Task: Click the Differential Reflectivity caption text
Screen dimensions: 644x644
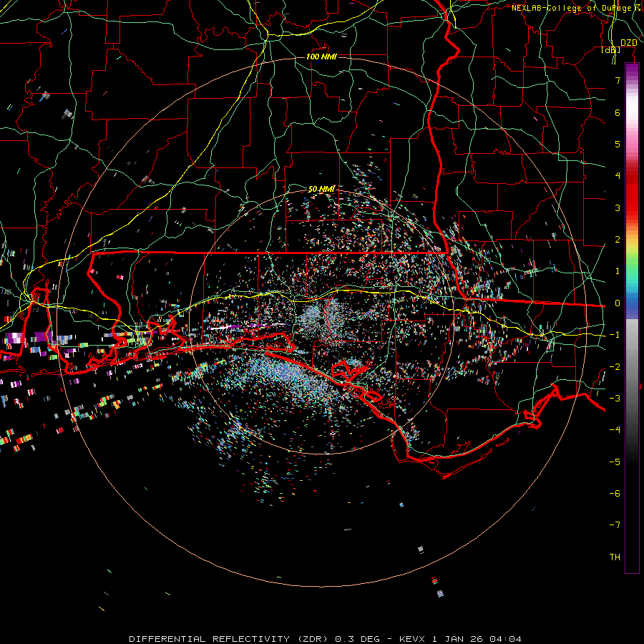Action: click(326, 639)
